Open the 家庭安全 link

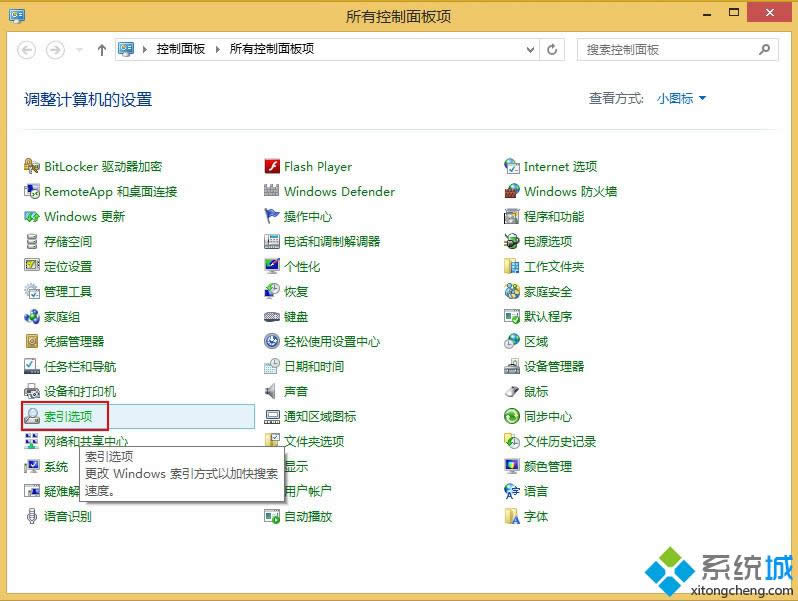(x=548, y=292)
